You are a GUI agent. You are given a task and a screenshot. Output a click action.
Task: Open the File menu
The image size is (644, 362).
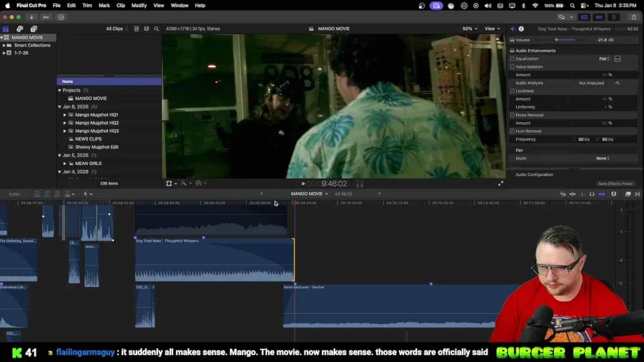tap(57, 6)
